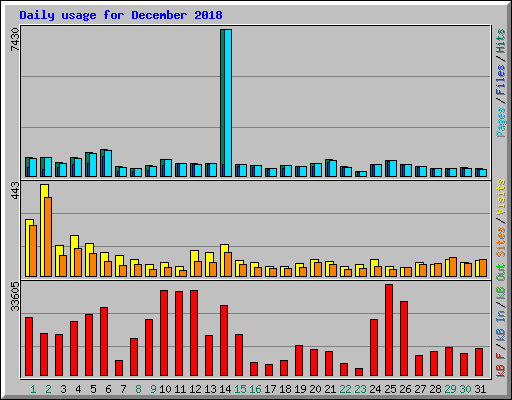Click the yellow visits bar for day 2
The image size is (512, 400).
(x=43, y=230)
